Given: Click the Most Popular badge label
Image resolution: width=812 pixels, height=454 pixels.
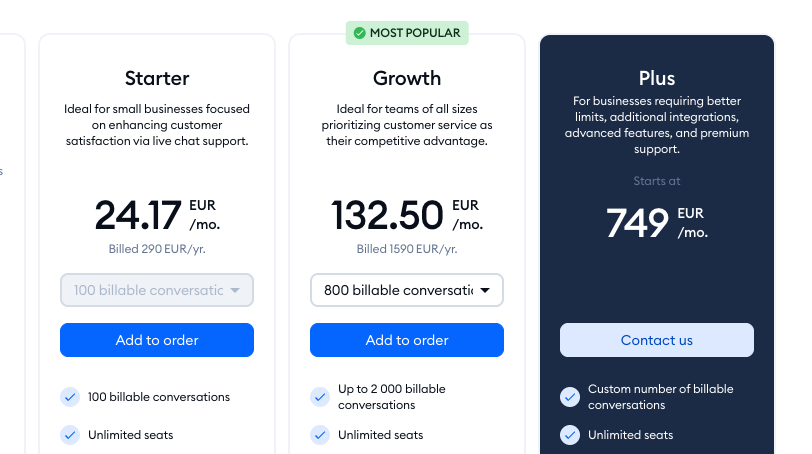Looking at the screenshot, I should 415,33.
